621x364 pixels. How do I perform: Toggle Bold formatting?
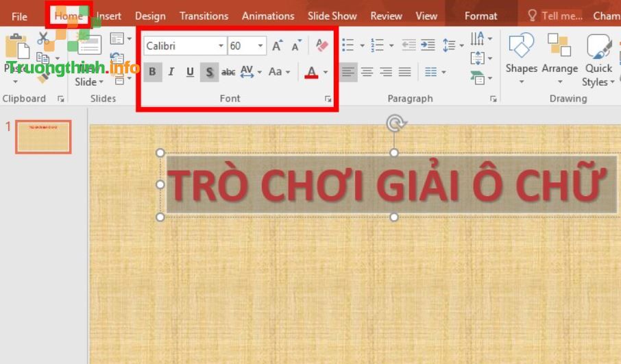pyautogui.click(x=152, y=72)
